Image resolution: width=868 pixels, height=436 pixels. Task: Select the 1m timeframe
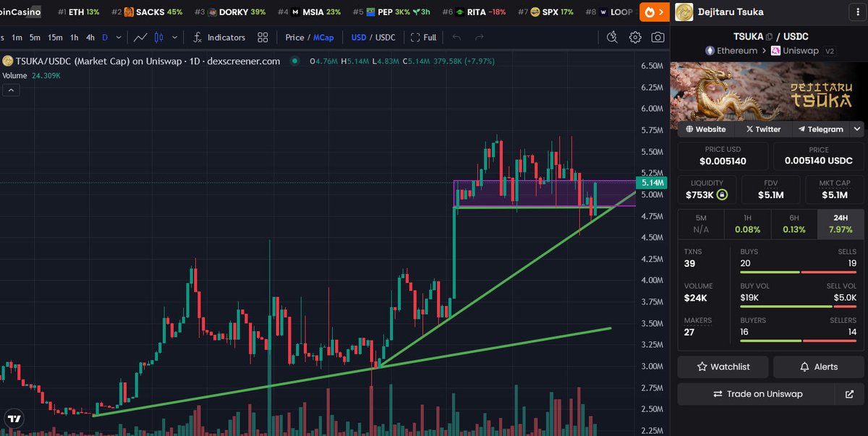click(x=17, y=37)
